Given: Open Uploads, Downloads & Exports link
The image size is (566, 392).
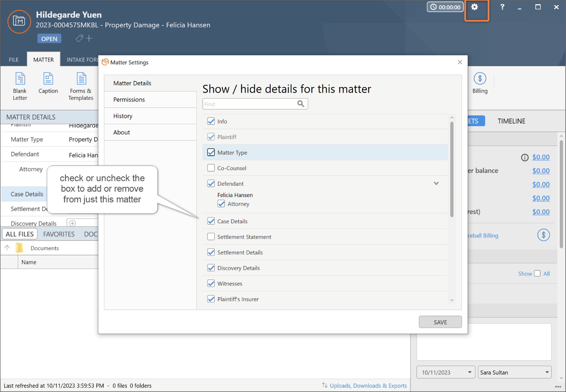Looking at the screenshot, I should [368, 386].
